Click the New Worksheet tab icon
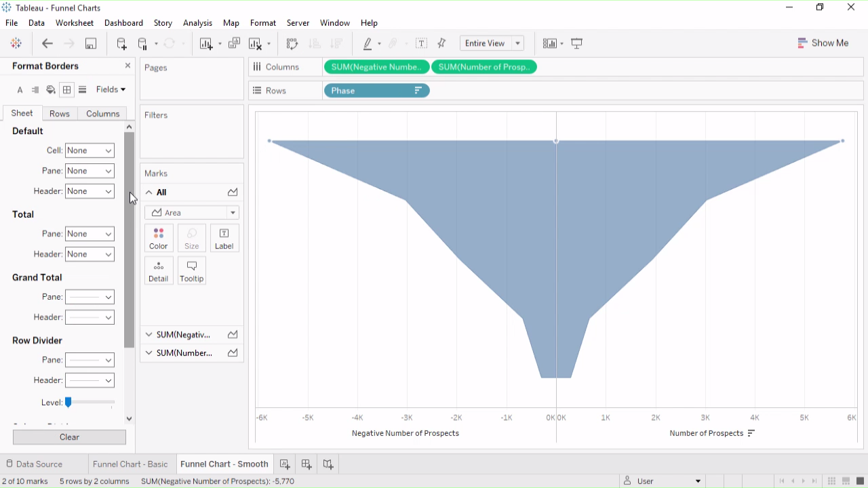 285,464
